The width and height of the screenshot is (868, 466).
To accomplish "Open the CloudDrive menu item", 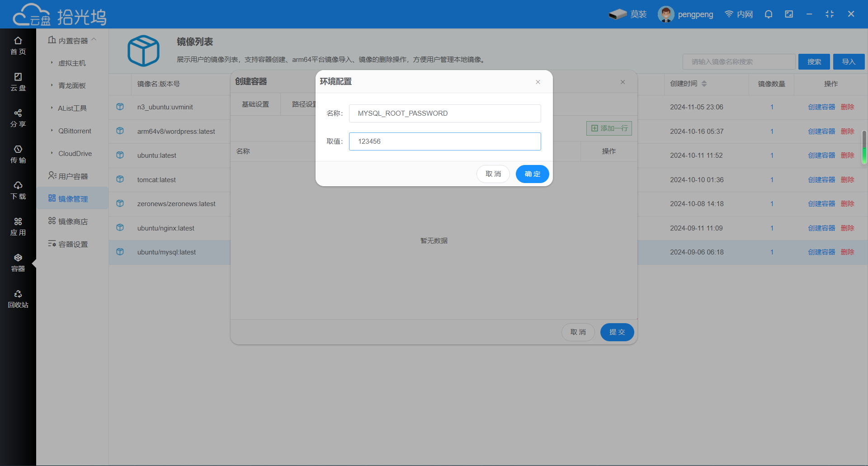I will [75, 153].
